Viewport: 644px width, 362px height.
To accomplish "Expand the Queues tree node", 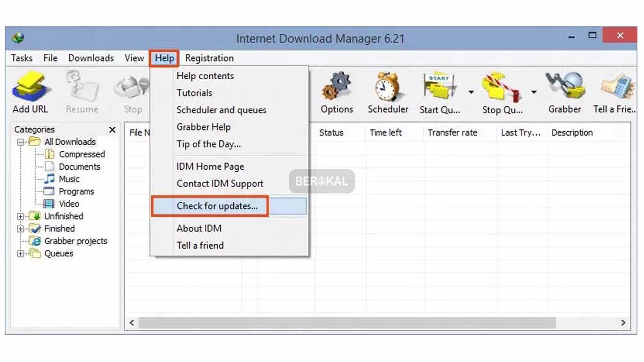I will click(x=20, y=254).
